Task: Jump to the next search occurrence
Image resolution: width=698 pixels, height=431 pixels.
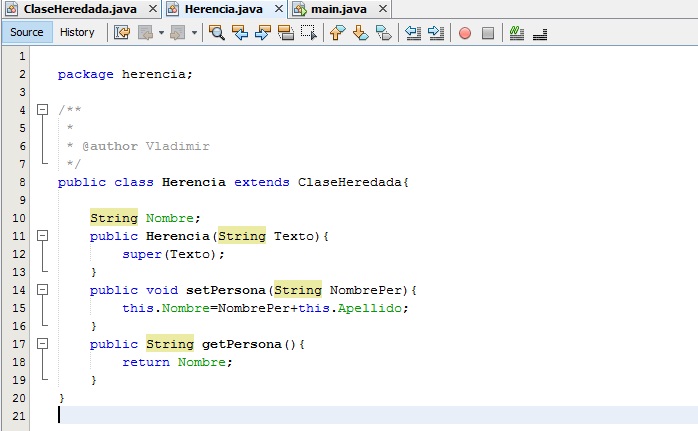Action: [263, 33]
